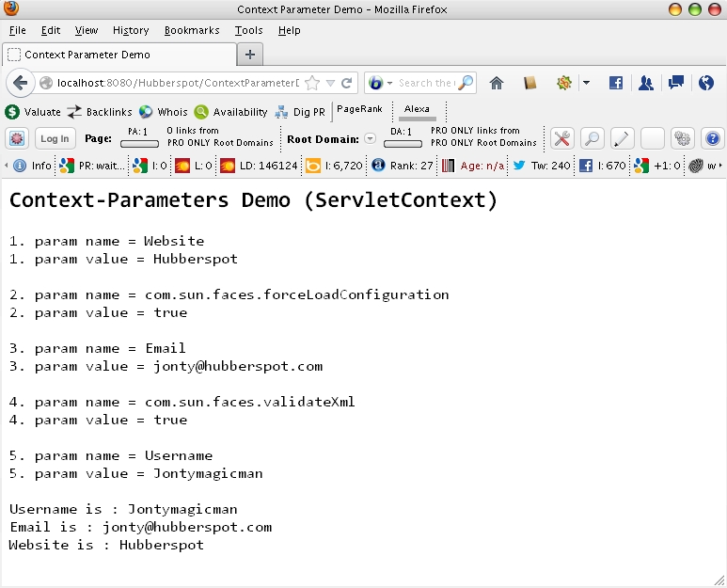The width and height of the screenshot is (727, 588).
Task: Open the chat bubbles icon
Action: click(676, 83)
